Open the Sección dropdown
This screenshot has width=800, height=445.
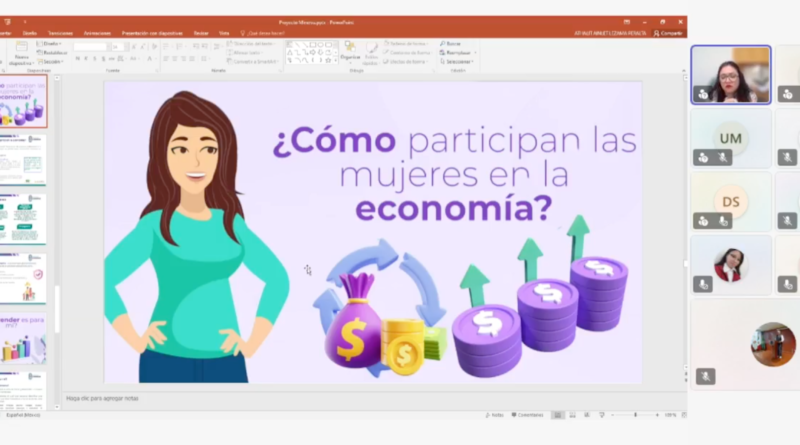tap(52, 61)
